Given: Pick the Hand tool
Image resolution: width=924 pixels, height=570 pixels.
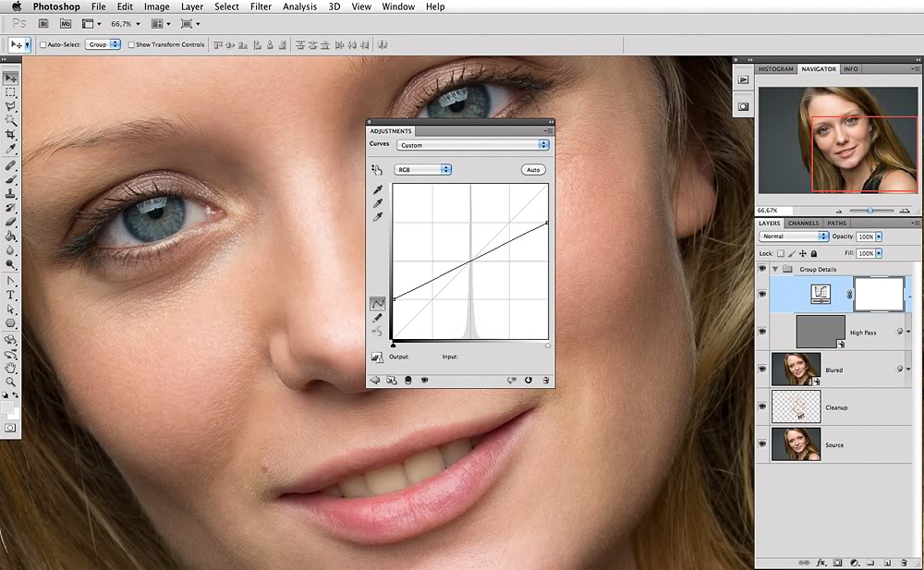Looking at the screenshot, I should click(10, 367).
